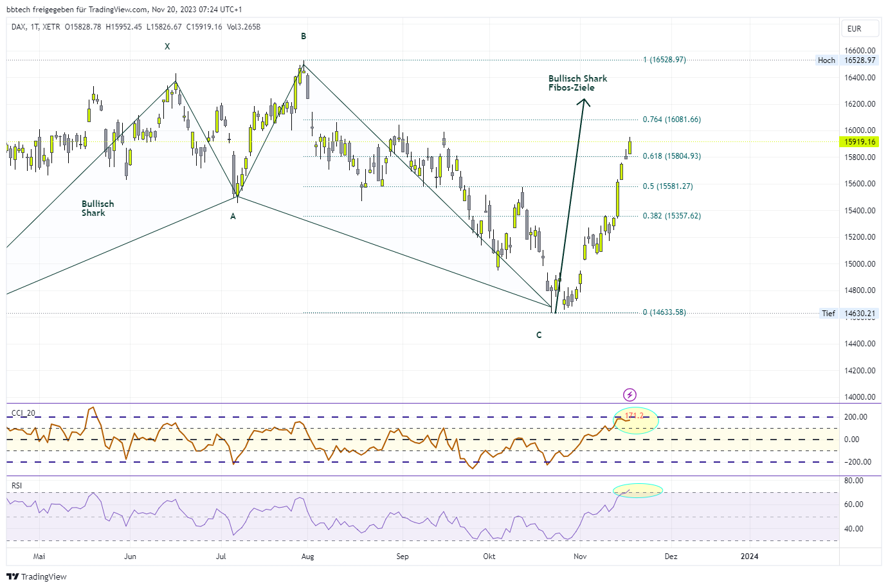Click the 'Mai' label on time axis
The width and height of the screenshot is (888, 588).
pos(39,557)
